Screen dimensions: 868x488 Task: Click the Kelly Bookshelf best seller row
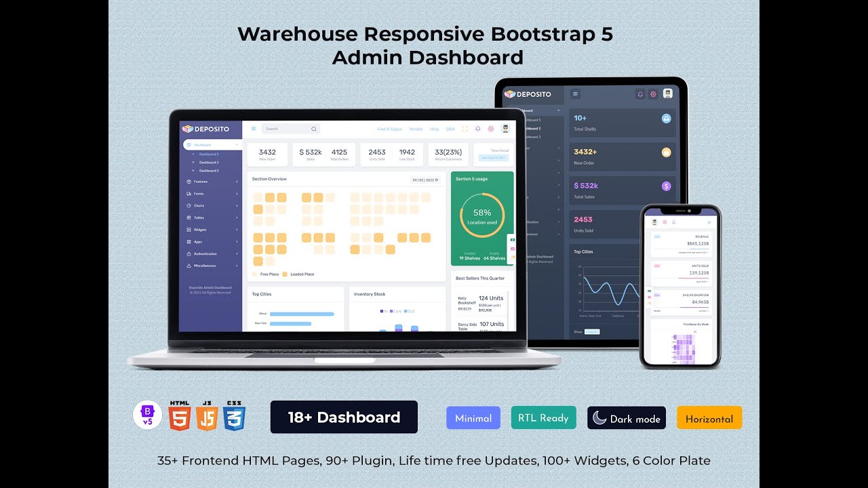[x=481, y=303]
